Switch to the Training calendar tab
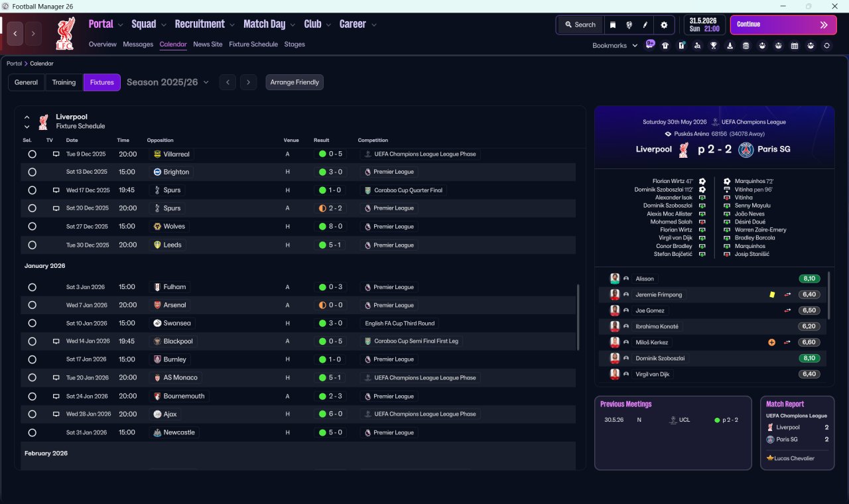Image resolution: width=849 pixels, height=504 pixels. (64, 82)
